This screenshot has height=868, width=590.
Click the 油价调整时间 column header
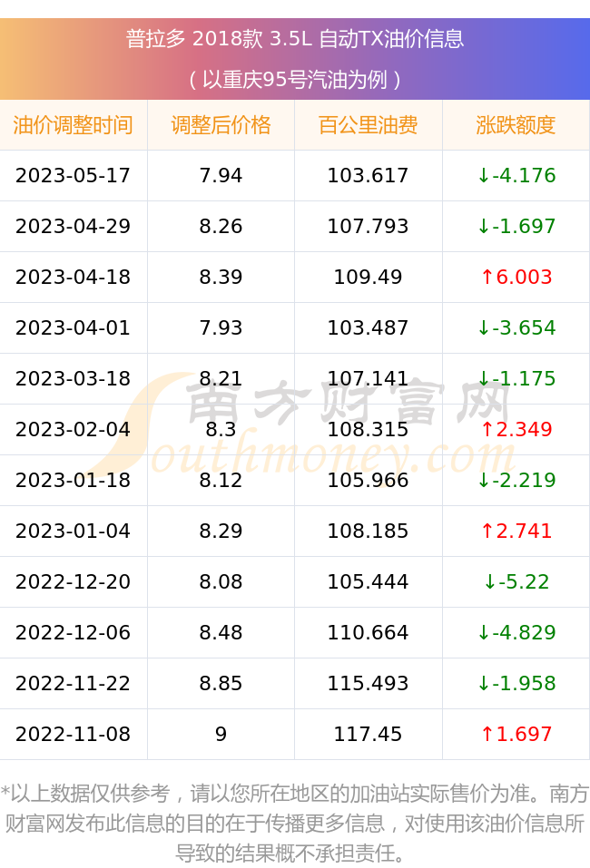pos(74,125)
